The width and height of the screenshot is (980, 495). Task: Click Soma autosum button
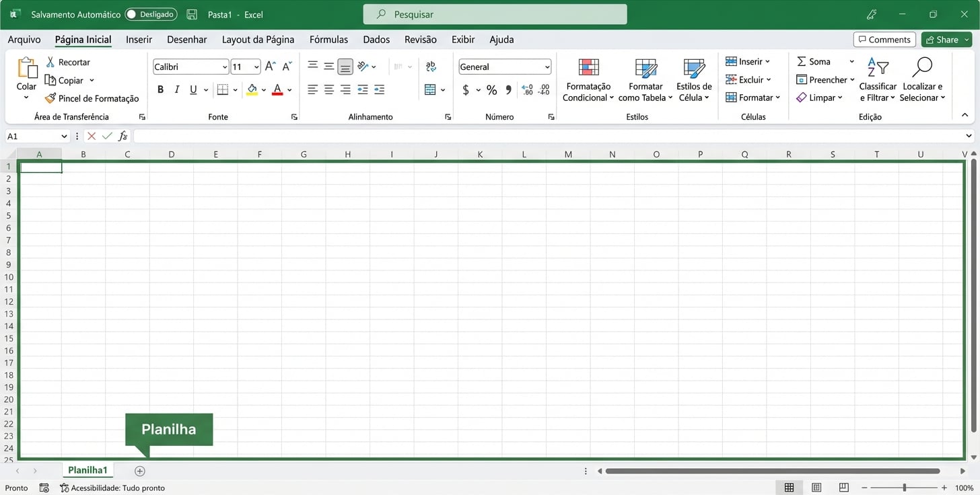pos(814,61)
